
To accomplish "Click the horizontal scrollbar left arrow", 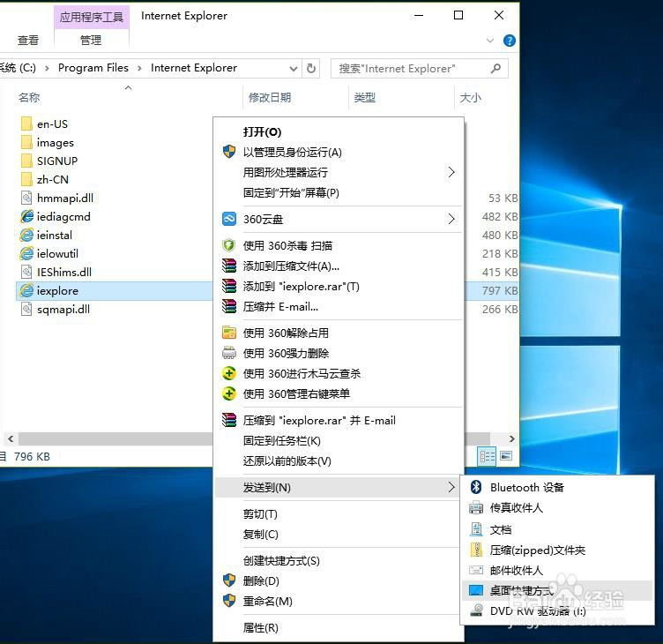I will (x=11, y=438).
